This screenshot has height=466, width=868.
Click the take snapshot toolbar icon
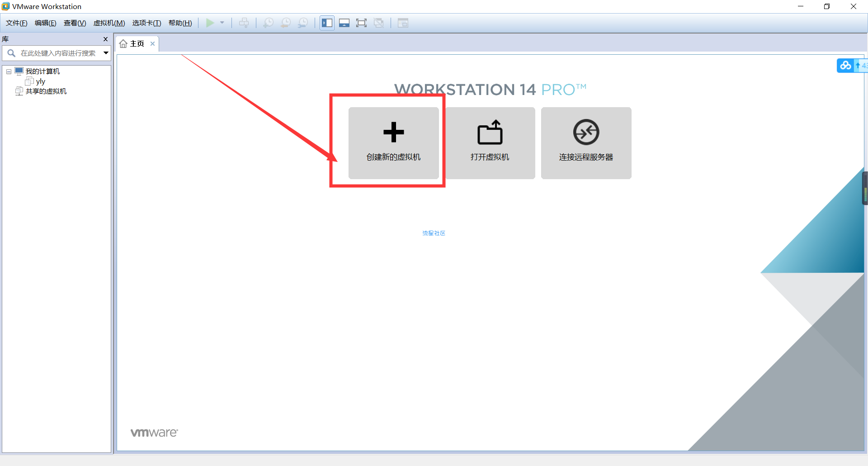(269, 23)
